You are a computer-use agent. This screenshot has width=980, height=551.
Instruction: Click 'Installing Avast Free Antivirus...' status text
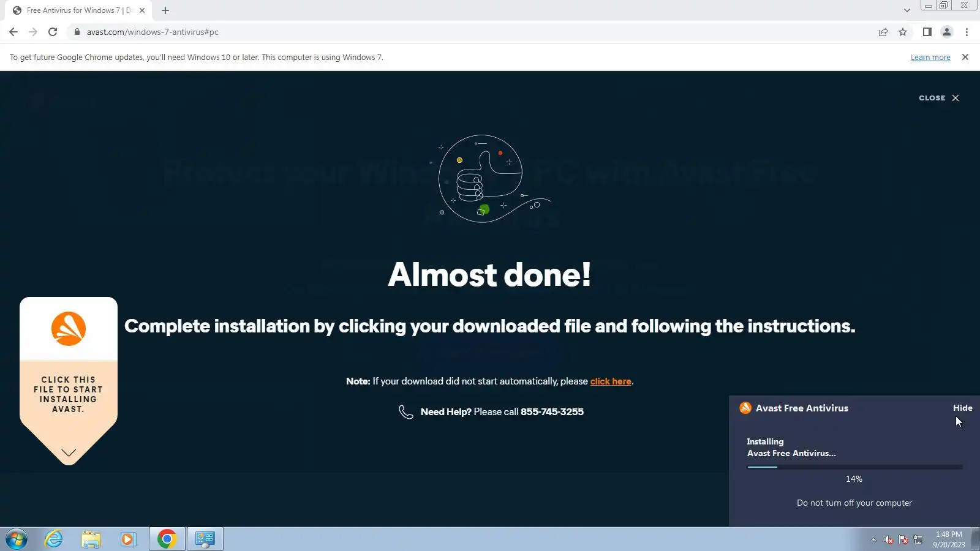pos(791,448)
